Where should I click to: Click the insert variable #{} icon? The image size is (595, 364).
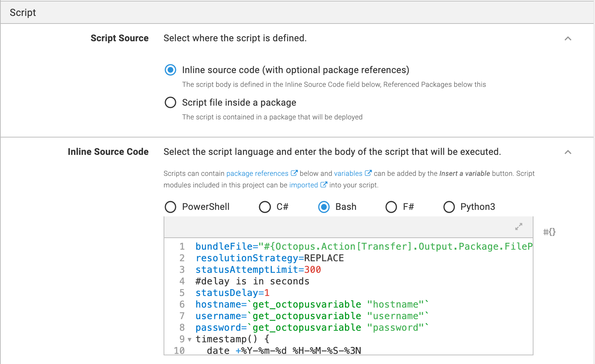[x=549, y=232]
